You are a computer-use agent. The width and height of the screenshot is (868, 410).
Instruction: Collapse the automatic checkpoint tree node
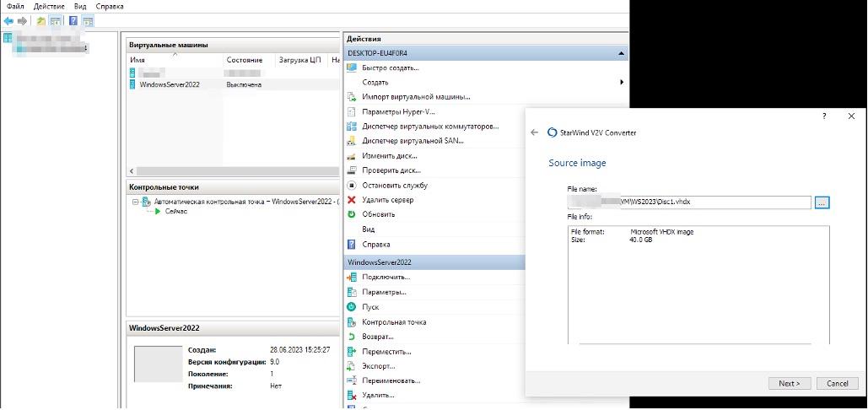click(x=135, y=202)
